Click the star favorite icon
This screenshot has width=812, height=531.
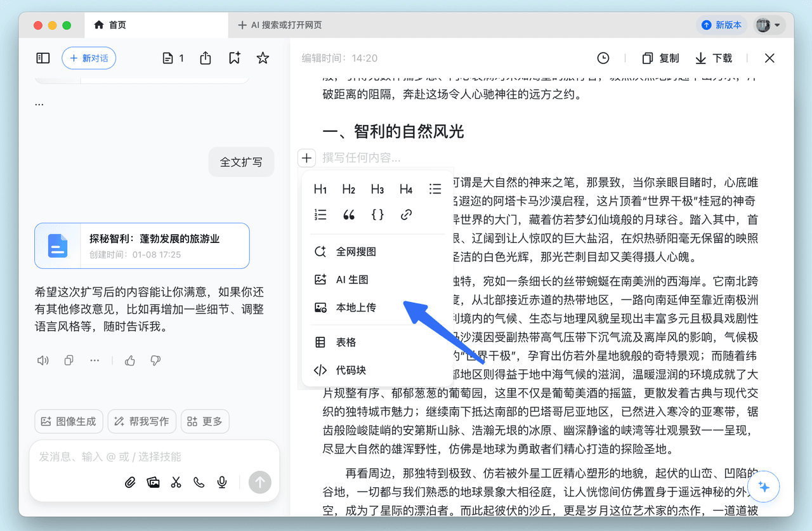tap(263, 58)
